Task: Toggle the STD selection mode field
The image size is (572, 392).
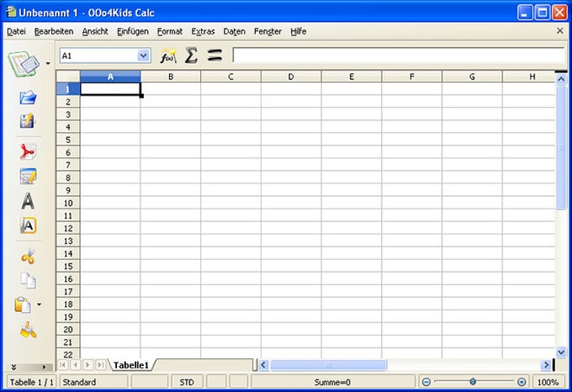Action: tap(187, 382)
